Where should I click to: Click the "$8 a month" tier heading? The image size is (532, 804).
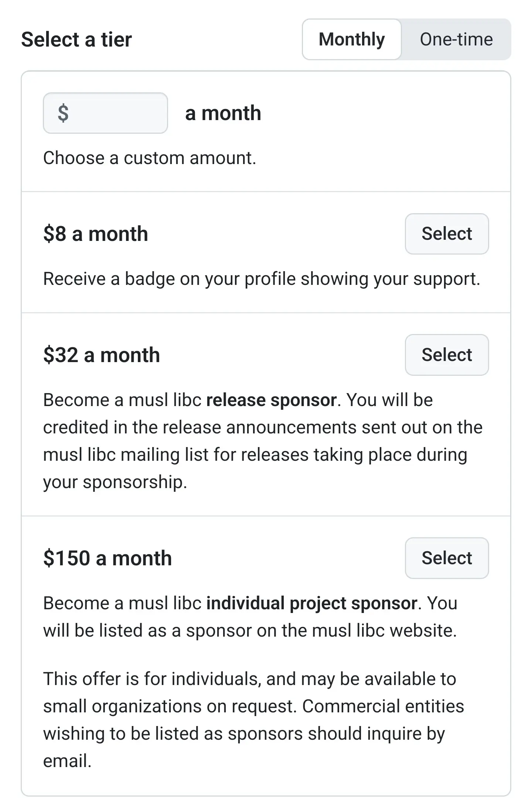coord(96,234)
